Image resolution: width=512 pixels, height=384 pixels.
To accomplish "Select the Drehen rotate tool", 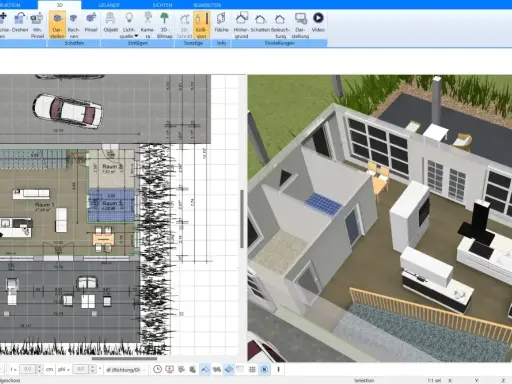I will coord(20,24).
